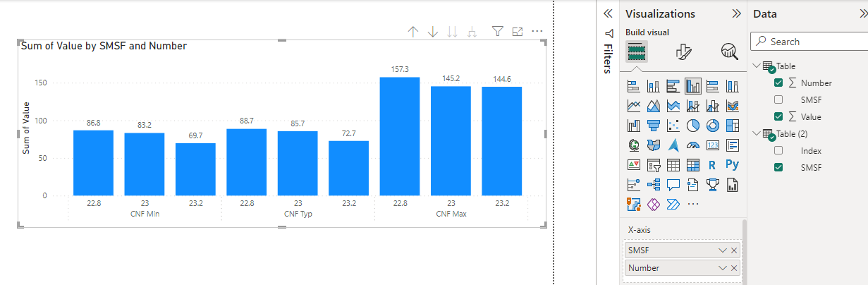Select the card visual with 123

click(712, 145)
